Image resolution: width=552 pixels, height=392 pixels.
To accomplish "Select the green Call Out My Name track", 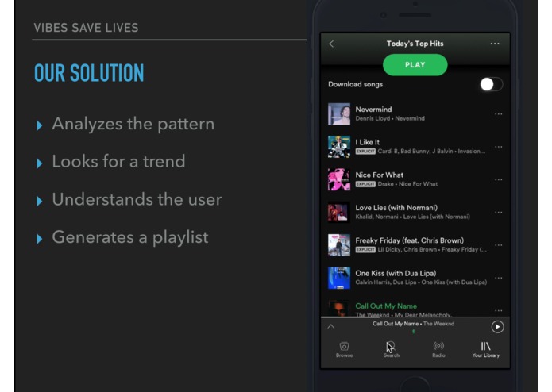I will point(386,306).
